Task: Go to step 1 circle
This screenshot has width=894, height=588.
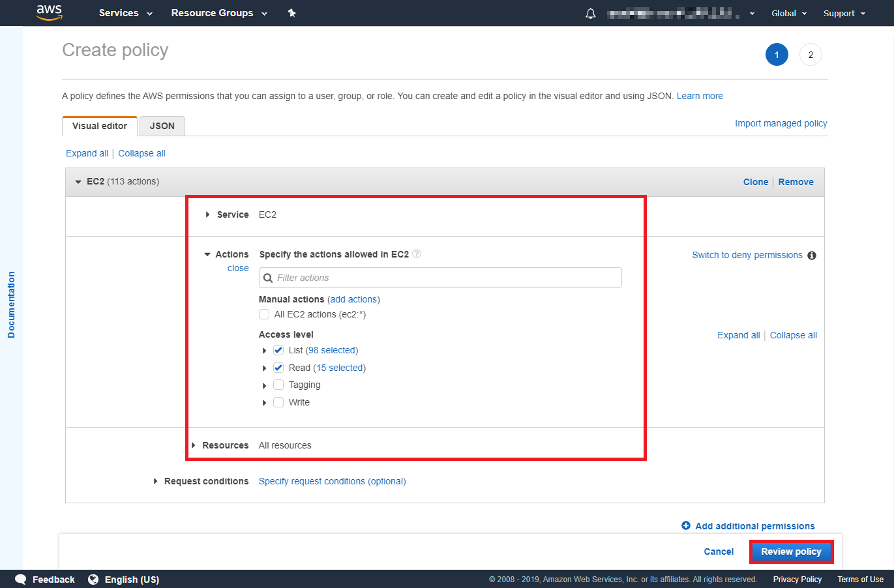Action: [x=777, y=55]
